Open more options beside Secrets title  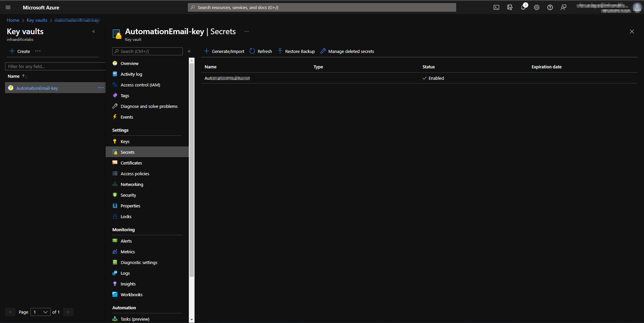coord(247,31)
